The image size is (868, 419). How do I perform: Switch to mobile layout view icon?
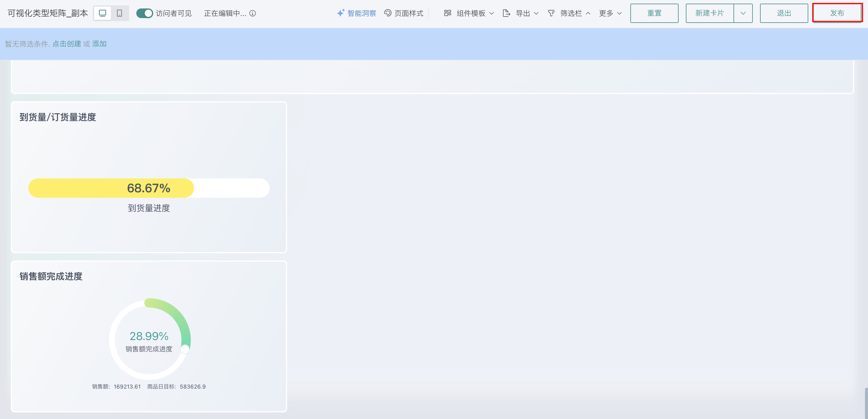tap(119, 13)
